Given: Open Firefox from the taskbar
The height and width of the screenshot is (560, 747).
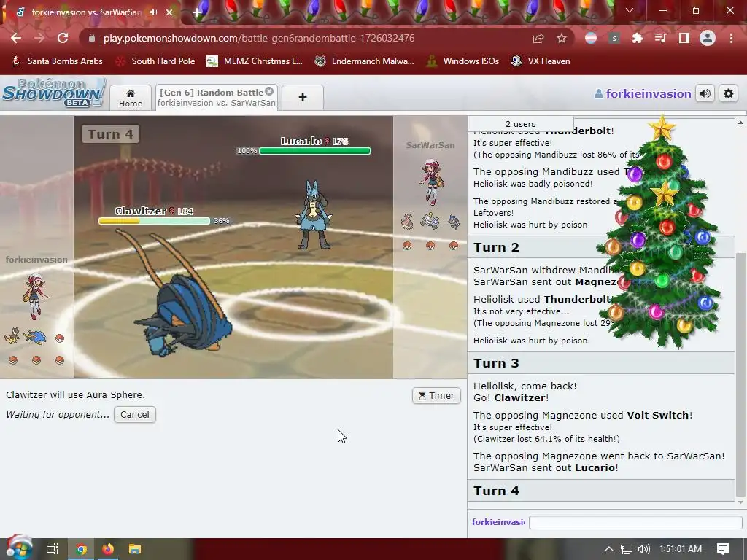Looking at the screenshot, I should pyautogui.click(x=108, y=549).
